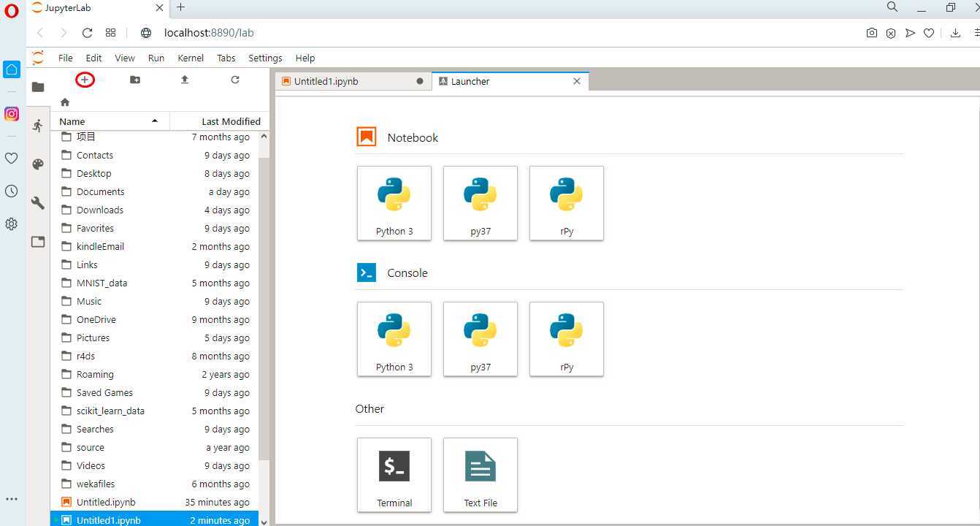Launch a Python 3 notebook
This screenshot has height=526, width=980.
tap(394, 203)
